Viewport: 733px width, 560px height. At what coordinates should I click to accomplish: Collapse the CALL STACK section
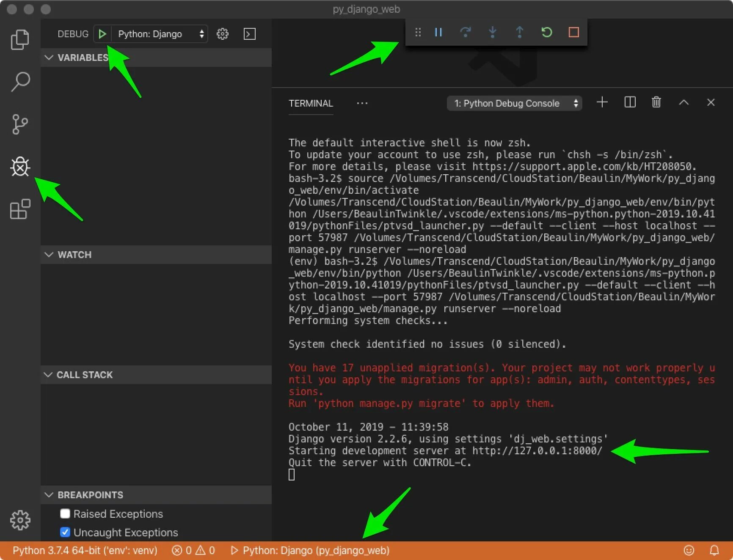coord(156,375)
